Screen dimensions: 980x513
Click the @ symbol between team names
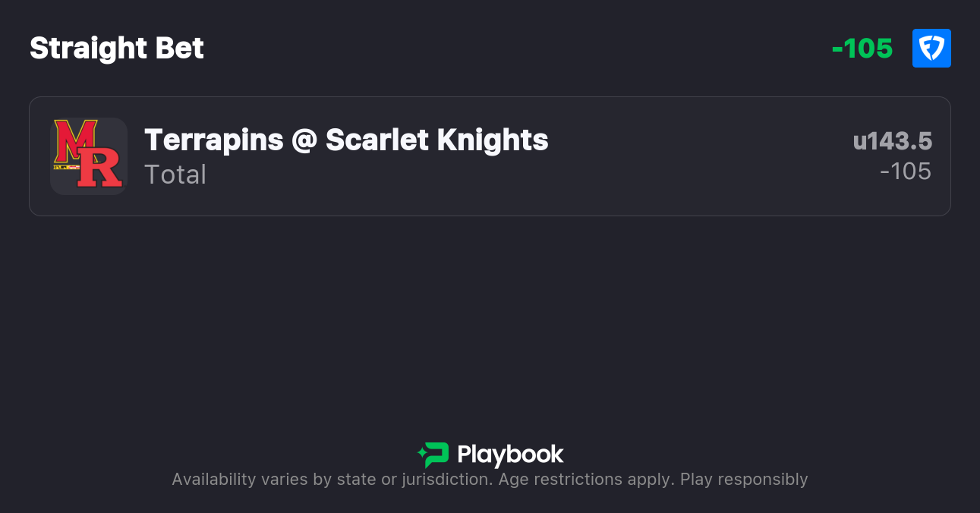click(304, 140)
